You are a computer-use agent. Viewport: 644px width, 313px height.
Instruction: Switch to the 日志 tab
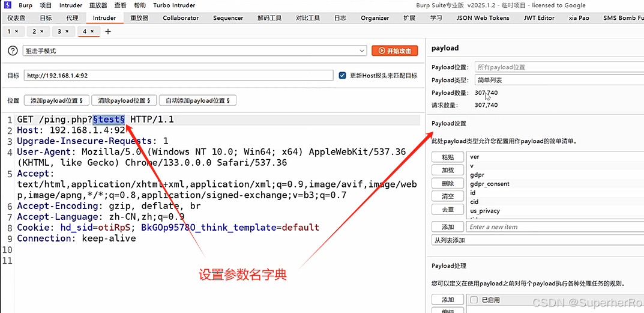pyautogui.click(x=340, y=17)
